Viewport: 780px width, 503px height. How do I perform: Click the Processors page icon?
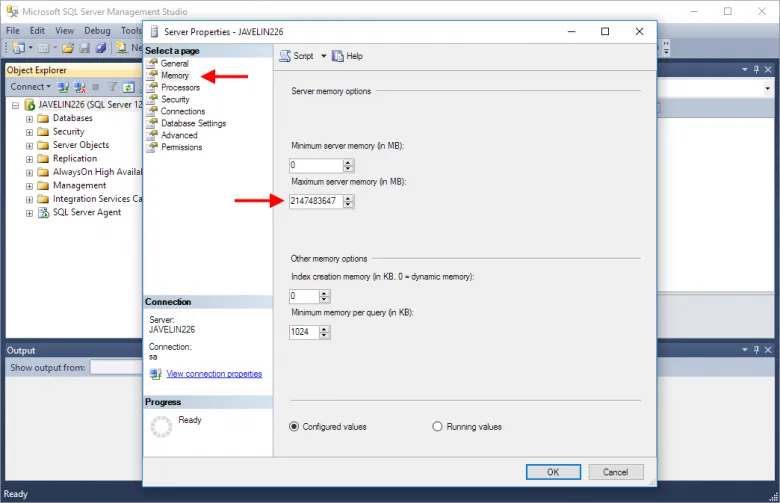152,87
